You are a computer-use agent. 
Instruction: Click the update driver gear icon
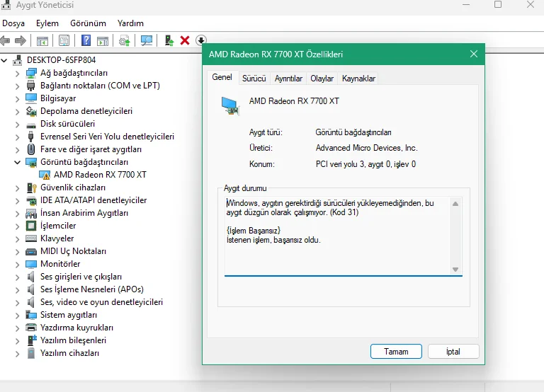click(x=124, y=41)
